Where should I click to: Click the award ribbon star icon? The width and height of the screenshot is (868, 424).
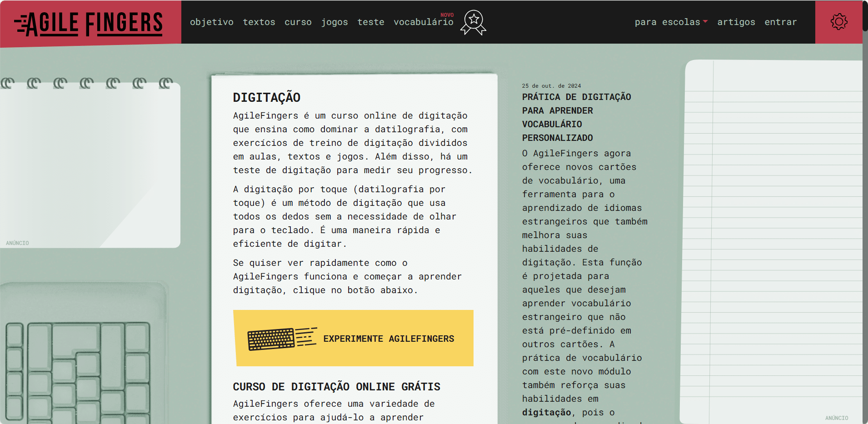[x=474, y=22]
